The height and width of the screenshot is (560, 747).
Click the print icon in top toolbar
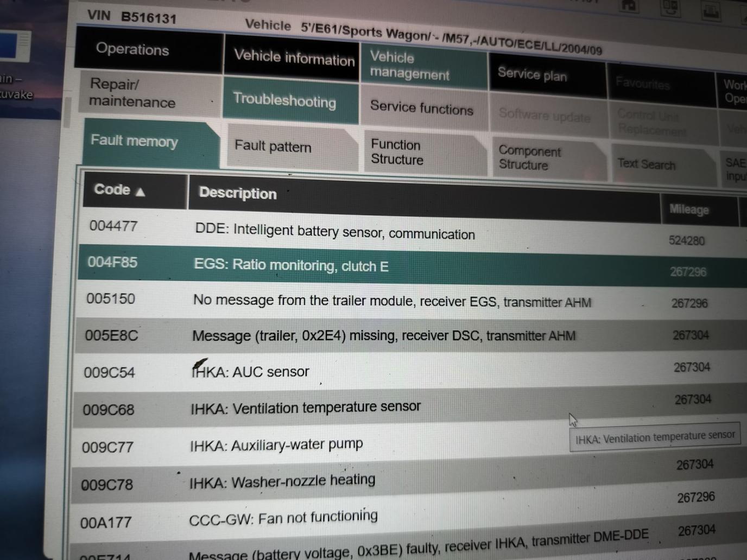pos(711,10)
